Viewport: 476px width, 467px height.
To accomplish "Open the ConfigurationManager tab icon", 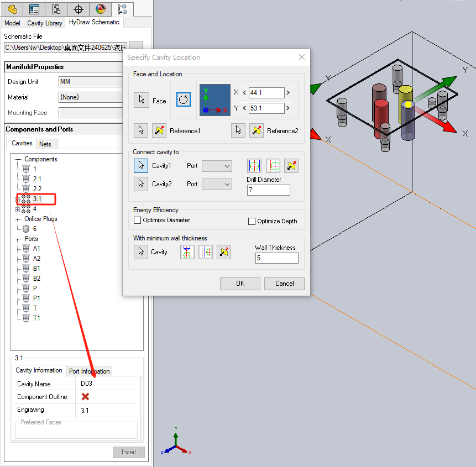I will (x=56, y=9).
